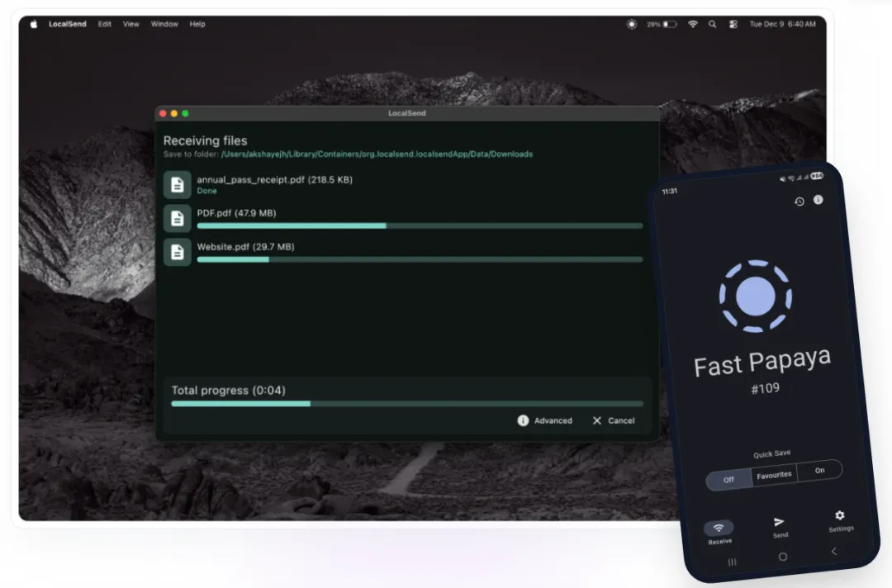Open the View menu
This screenshot has height=588, width=892.
pyautogui.click(x=130, y=24)
